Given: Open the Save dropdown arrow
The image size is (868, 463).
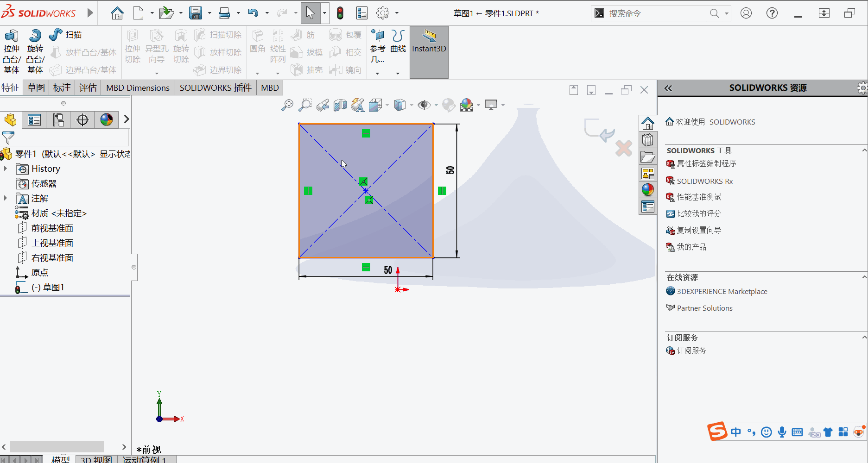Looking at the screenshot, I should [209, 13].
